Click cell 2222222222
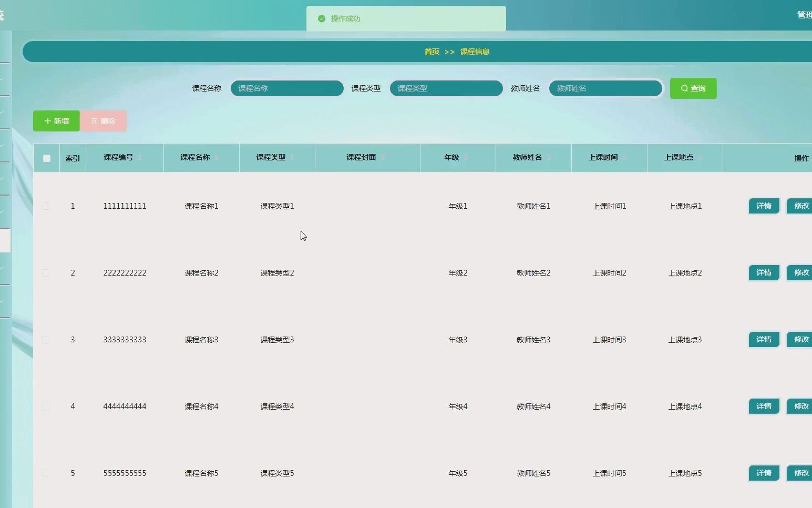 (x=125, y=273)
